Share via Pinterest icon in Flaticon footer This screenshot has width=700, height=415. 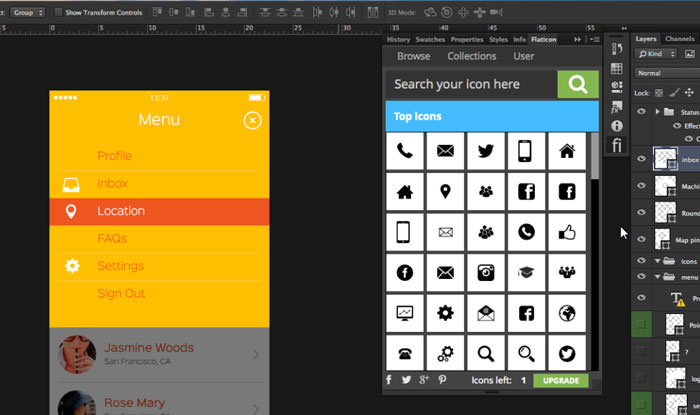pyautogui.click(x=442, y=380)
